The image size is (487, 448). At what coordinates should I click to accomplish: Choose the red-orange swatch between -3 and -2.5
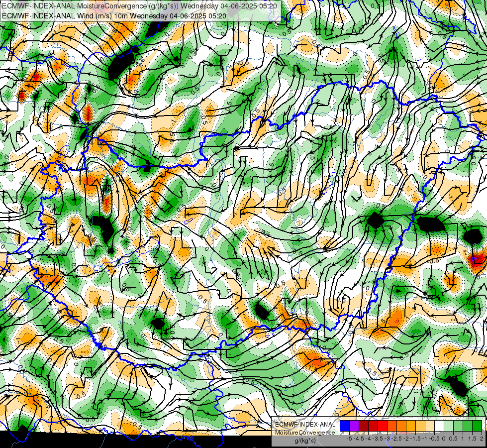392,426
